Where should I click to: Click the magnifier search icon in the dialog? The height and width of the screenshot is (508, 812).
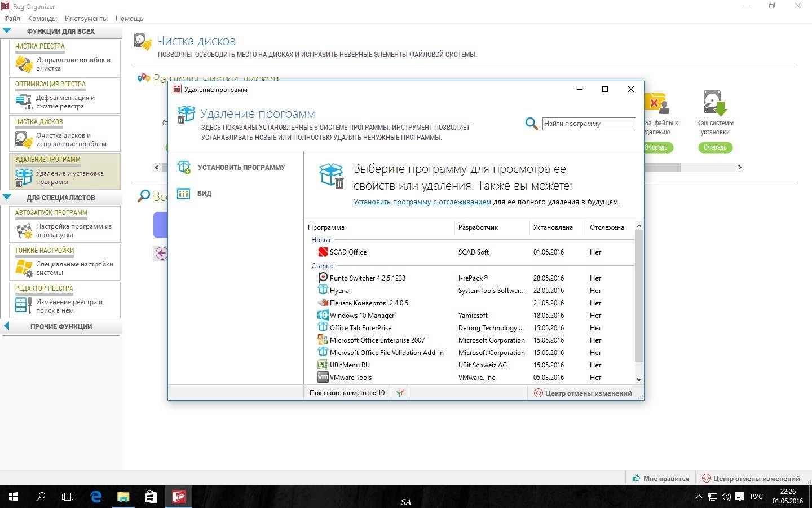tap(531, 124)
